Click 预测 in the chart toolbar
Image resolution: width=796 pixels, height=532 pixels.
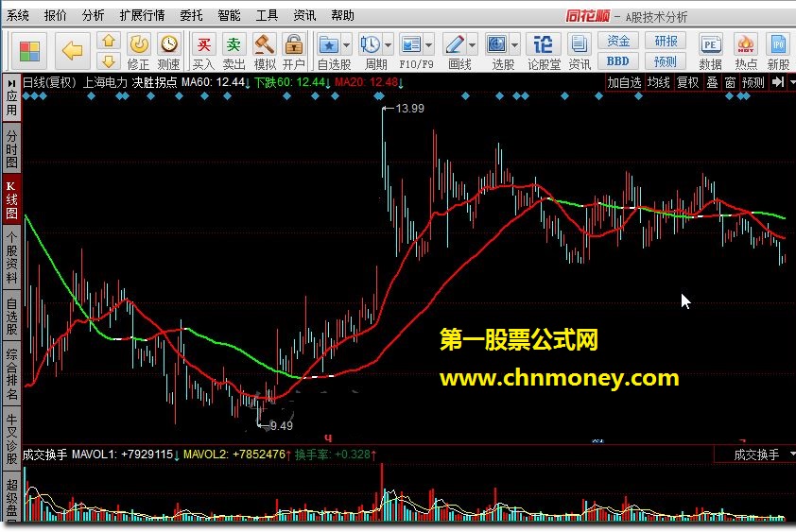(753, 82)
